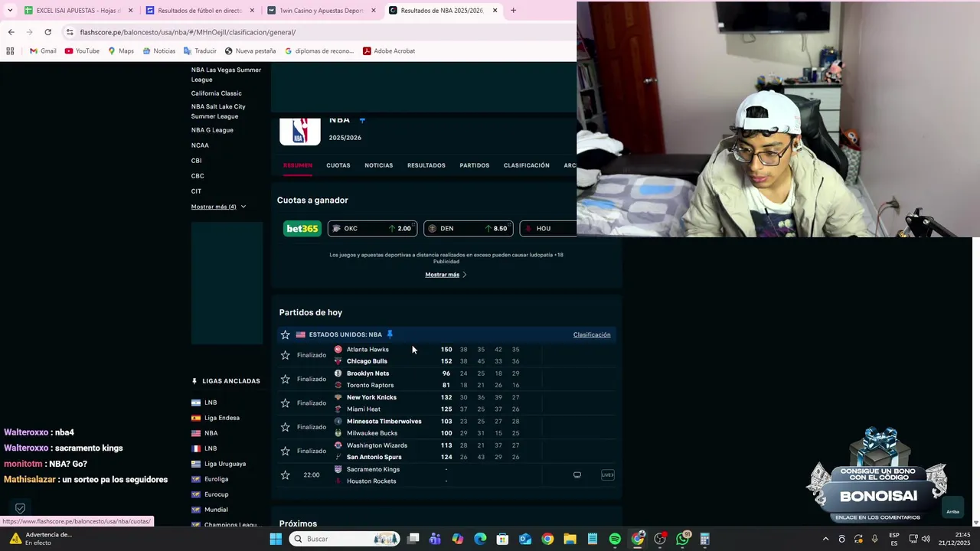This screenshot has height=551, width=980.
Task: Open the Chrome apps grid icon
Action: pos(10,51)
